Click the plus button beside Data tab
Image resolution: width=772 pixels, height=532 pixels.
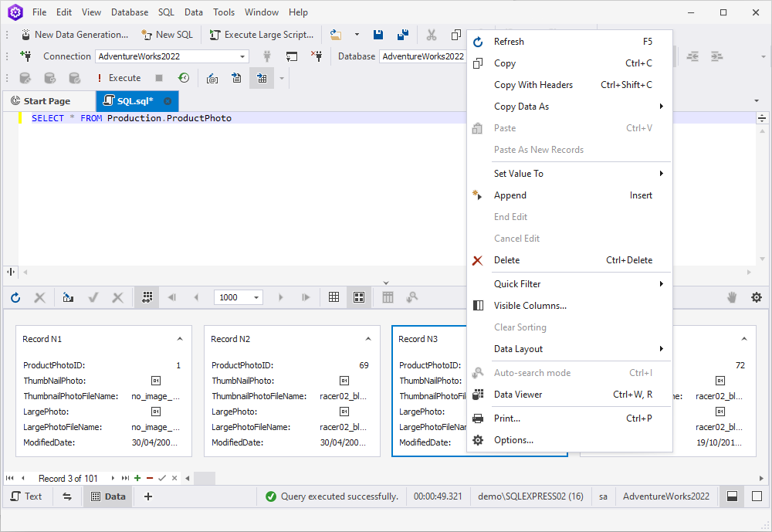147,496
